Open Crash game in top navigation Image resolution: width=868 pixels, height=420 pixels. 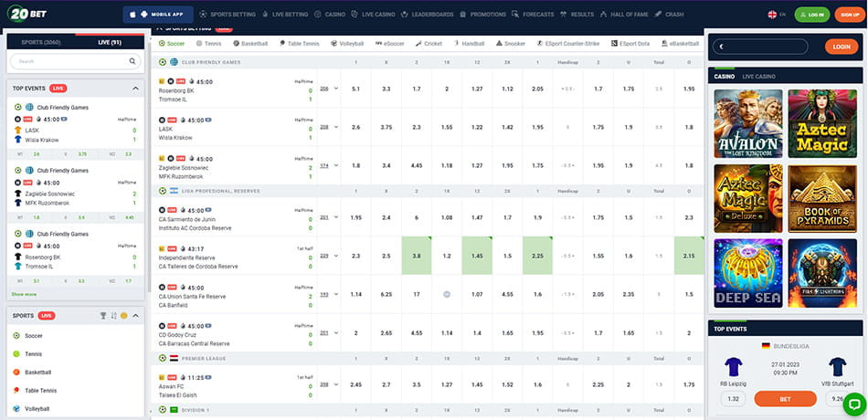tap(669, 15)
